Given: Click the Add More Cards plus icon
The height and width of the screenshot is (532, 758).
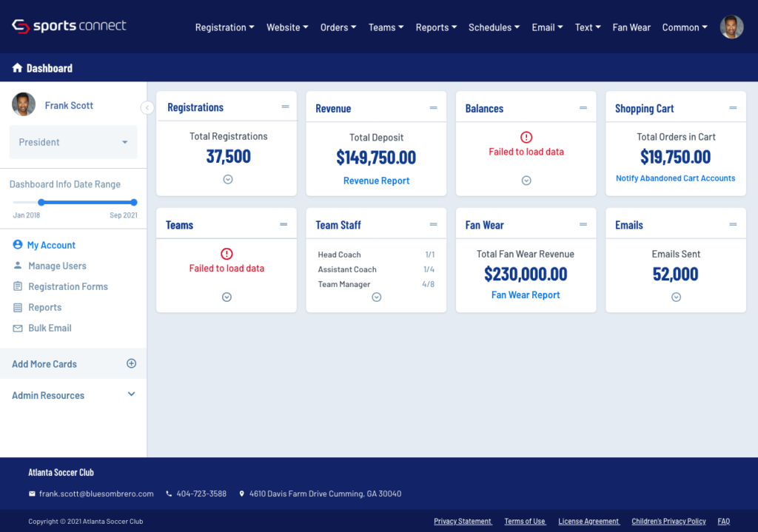Looking at the screenshot, I should pos(132,363).
